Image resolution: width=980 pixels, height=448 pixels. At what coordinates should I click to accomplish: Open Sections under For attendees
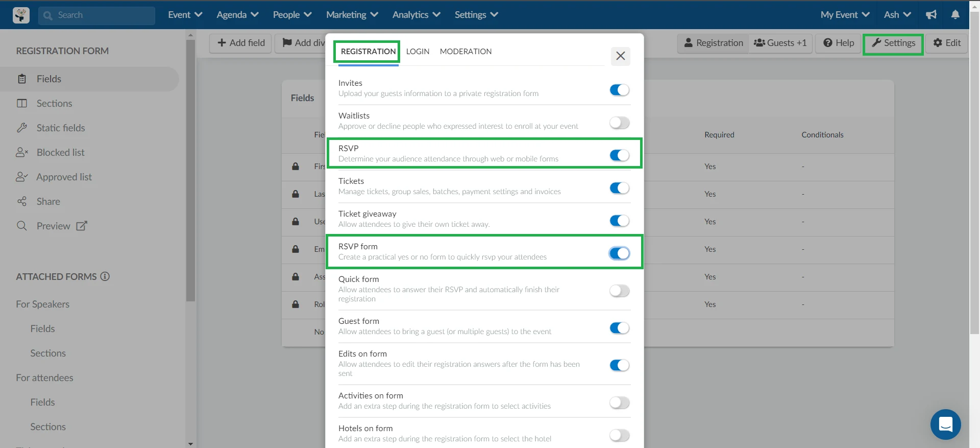[x=48, y=427]
